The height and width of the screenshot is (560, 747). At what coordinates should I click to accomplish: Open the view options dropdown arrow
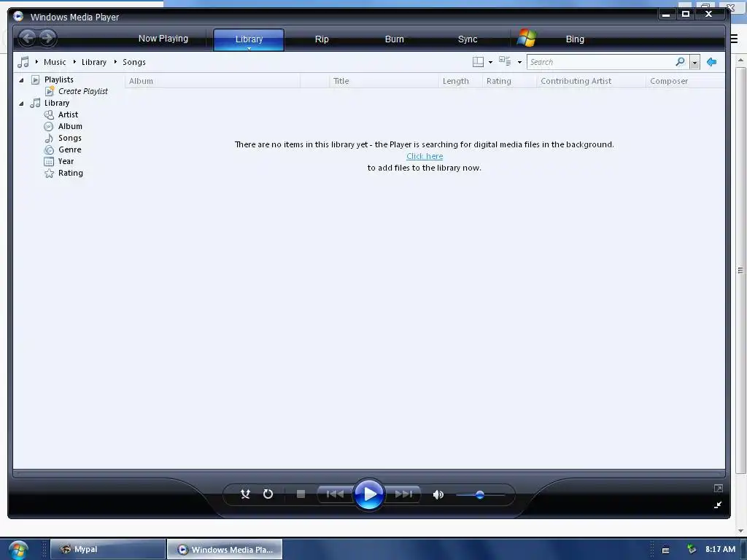[519, 63]
